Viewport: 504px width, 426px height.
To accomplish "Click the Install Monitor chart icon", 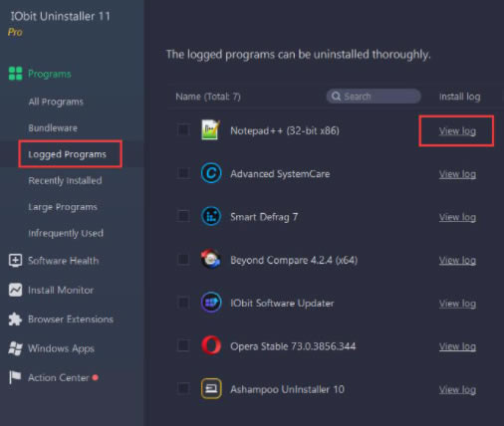I will [15, 290].
